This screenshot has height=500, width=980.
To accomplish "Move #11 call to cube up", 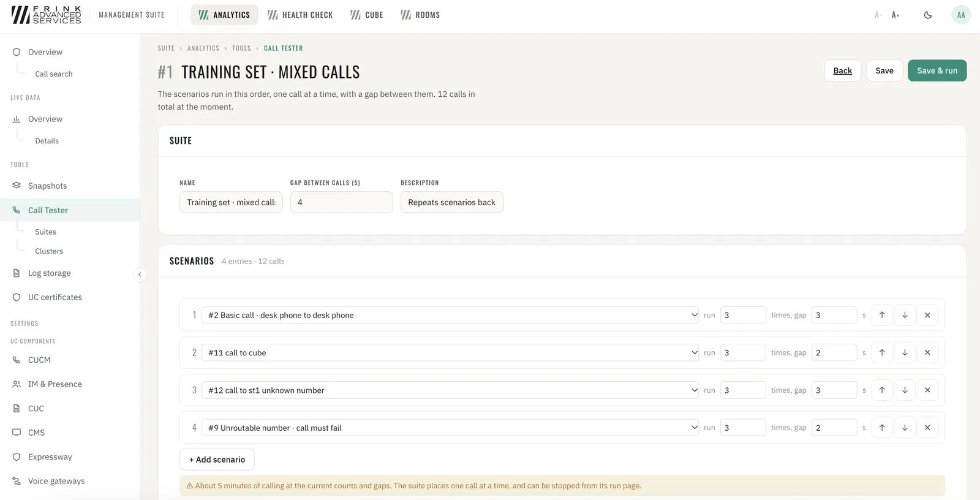I will tap(882, 352).
